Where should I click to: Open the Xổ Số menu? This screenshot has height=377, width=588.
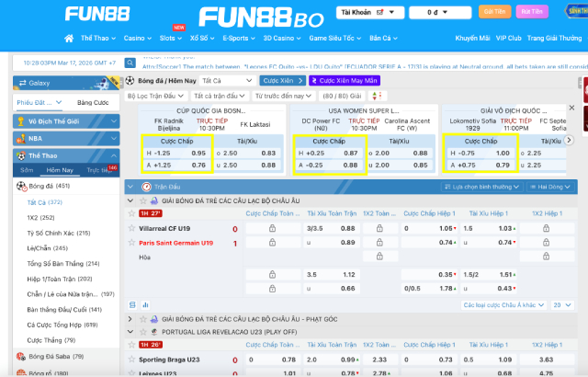tap(202, 39)
